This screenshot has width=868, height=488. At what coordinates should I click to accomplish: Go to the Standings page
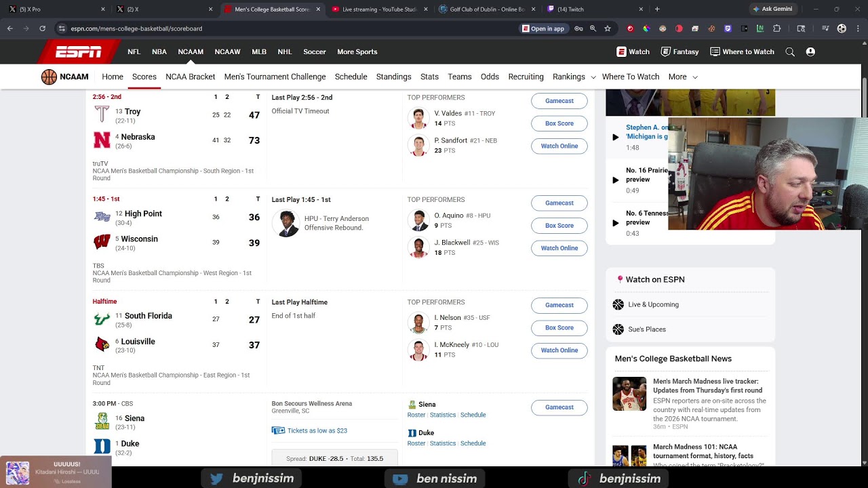coord(394,77)
